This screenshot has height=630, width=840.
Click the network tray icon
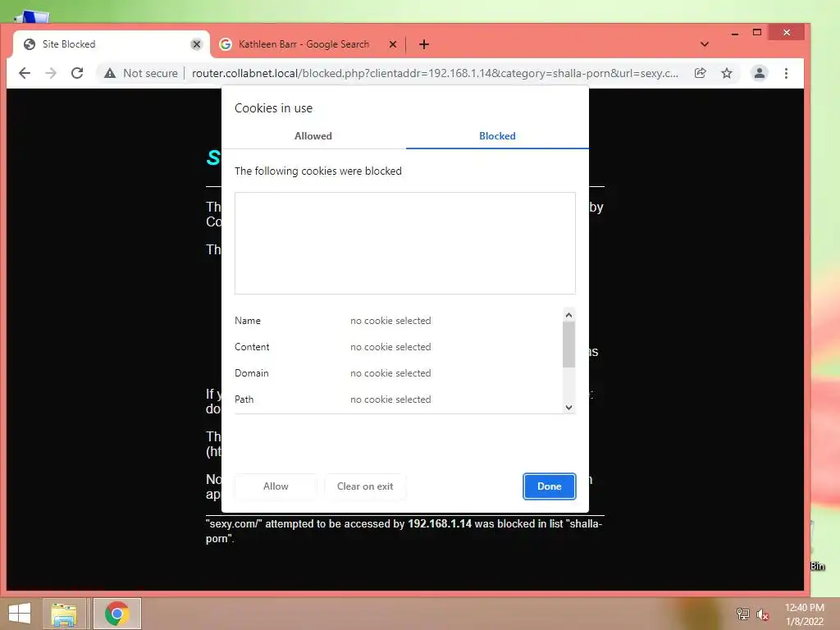pyautogui.click(x=742, y=614)
